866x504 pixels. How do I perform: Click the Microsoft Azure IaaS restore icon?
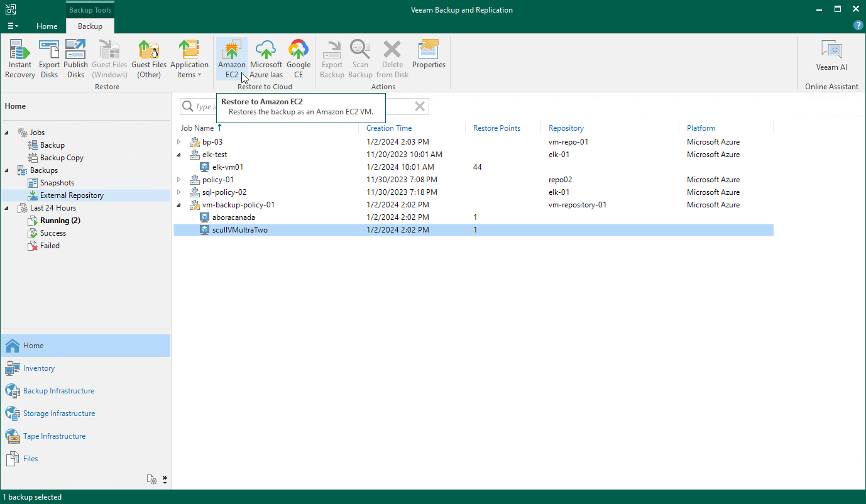coord(266,59)
